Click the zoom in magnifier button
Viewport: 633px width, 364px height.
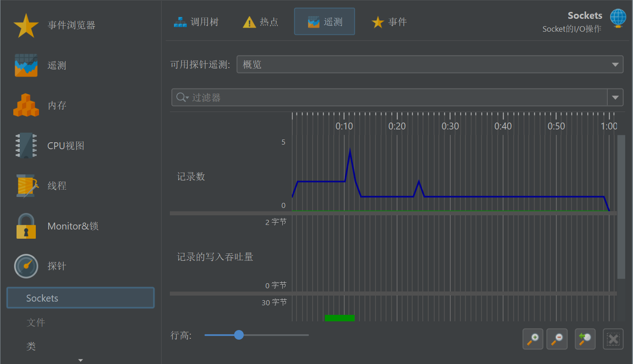533,339
